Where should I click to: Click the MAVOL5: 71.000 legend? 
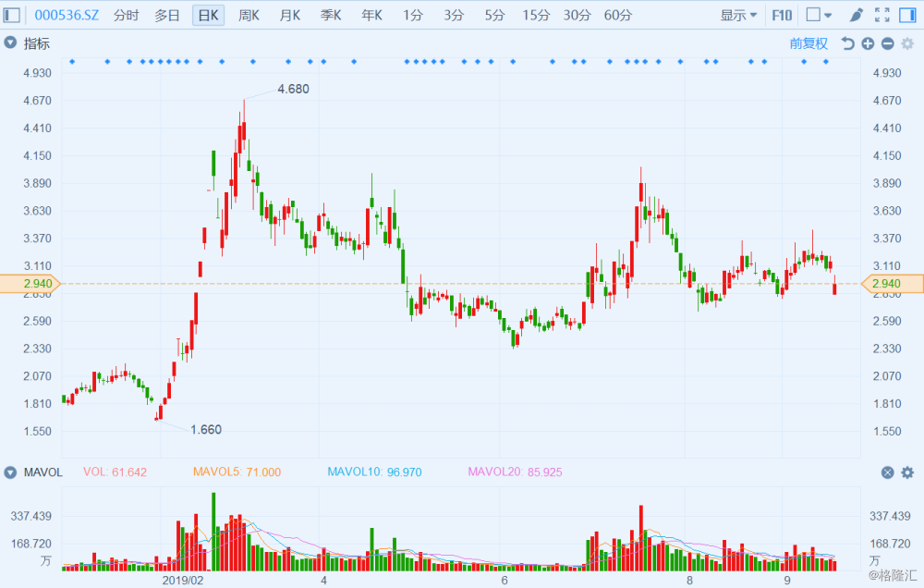[x=237, y=472]
